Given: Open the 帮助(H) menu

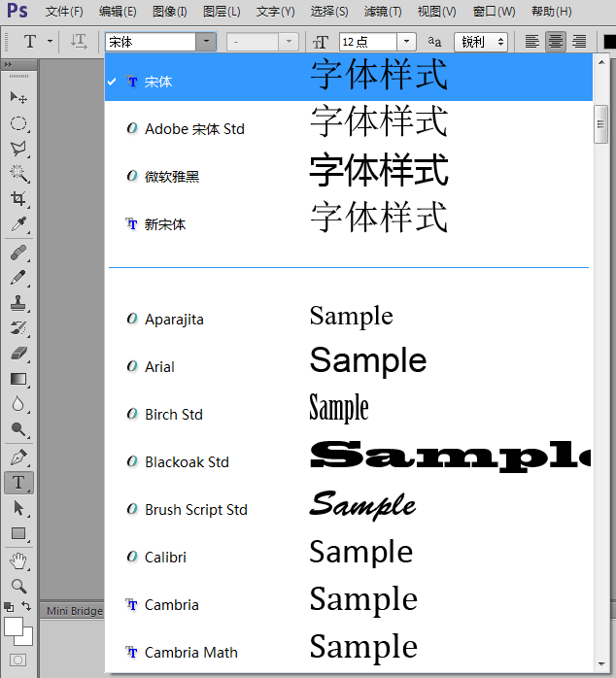Looking at the screenshot, I should click(x=552, y=12).
